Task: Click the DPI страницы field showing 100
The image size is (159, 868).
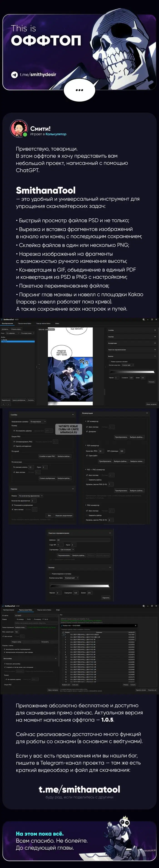Action: [x=122, y=451]
